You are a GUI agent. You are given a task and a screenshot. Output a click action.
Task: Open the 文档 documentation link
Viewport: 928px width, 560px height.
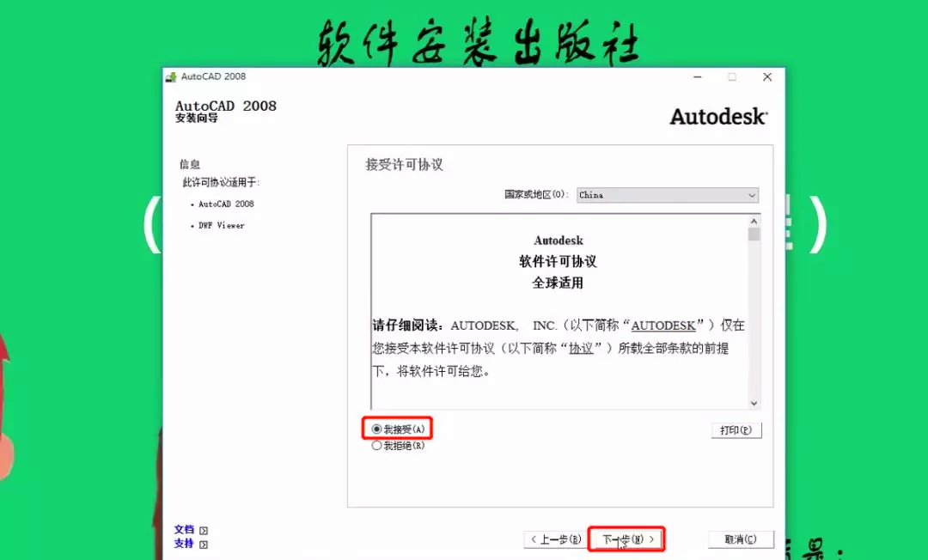click(184, 529)
